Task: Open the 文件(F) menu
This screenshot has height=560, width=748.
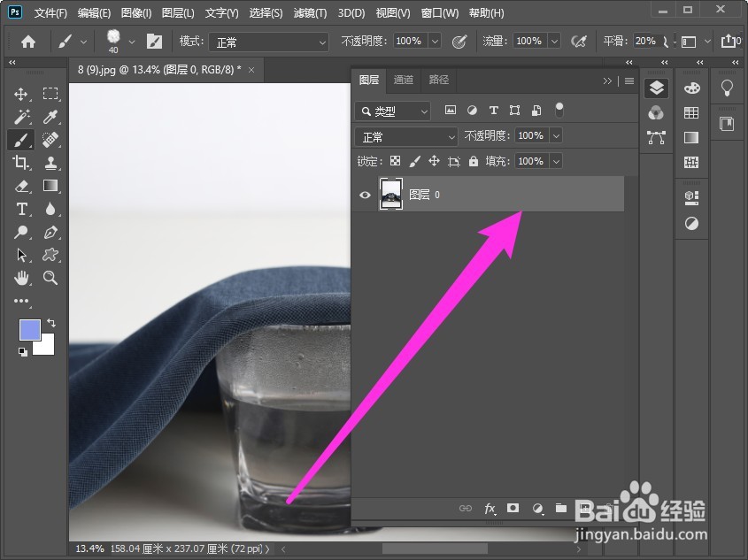Action: coord(50,13)
